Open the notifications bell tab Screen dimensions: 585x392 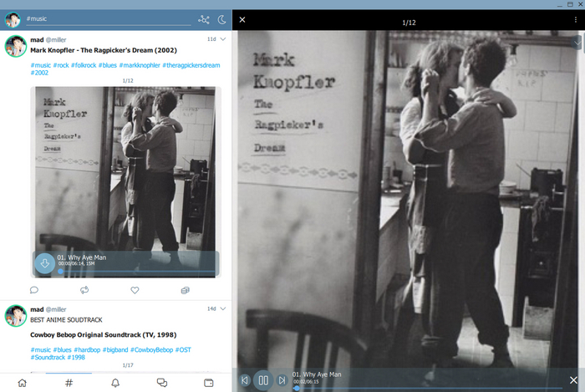(115, 383)
